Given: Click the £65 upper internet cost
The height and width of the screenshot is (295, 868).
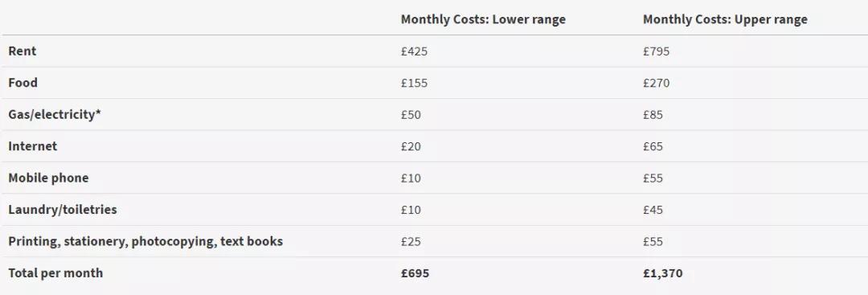Looking at the screenshot, I should [653, 146].
